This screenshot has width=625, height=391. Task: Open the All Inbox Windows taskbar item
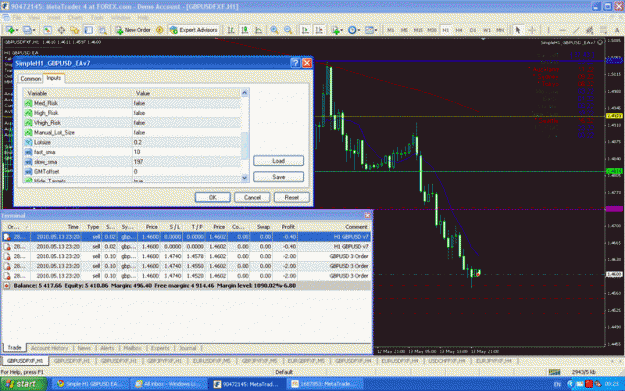(169, 384)
